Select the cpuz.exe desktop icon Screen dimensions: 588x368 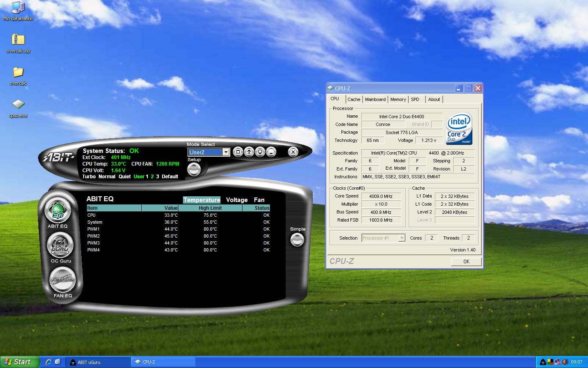[x=18, y=108]
